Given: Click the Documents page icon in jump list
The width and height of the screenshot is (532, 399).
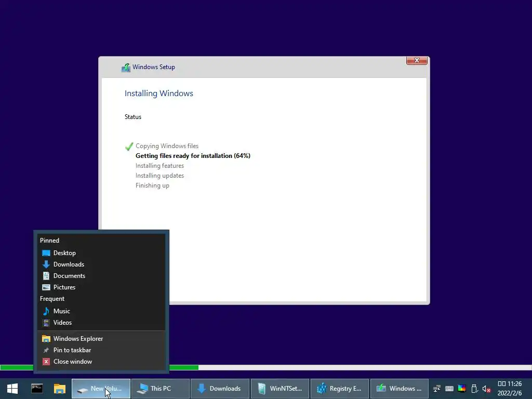Looking at the screenshot, I should pyautogui.click(x=46, y=276).
